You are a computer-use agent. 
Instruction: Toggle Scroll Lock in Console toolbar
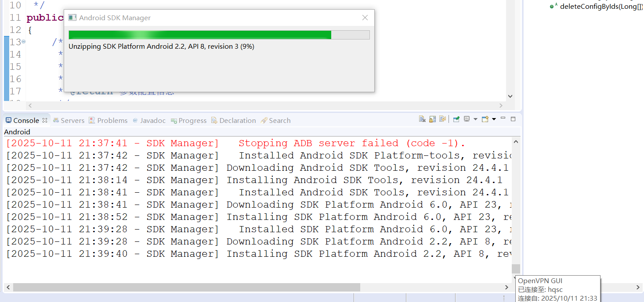432,119
